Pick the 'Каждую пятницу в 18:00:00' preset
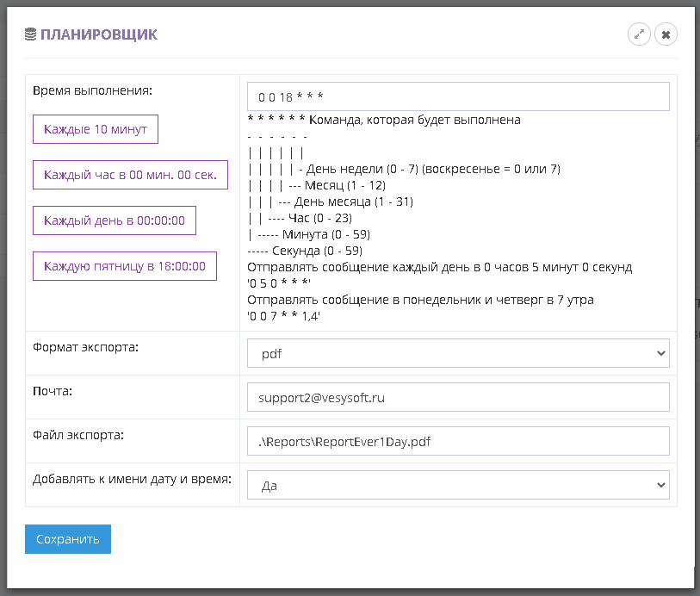The image size is (700, 596). click(x=125, y=266)
